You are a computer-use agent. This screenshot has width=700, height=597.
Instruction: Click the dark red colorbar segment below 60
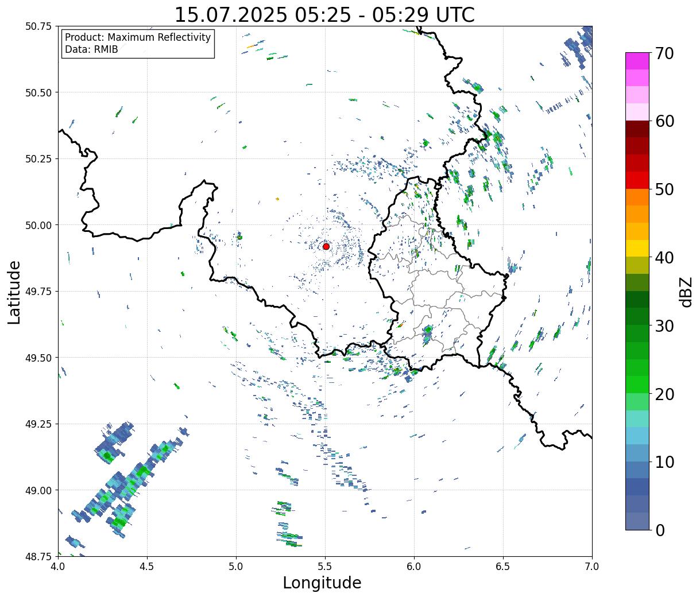click(637, 129)
